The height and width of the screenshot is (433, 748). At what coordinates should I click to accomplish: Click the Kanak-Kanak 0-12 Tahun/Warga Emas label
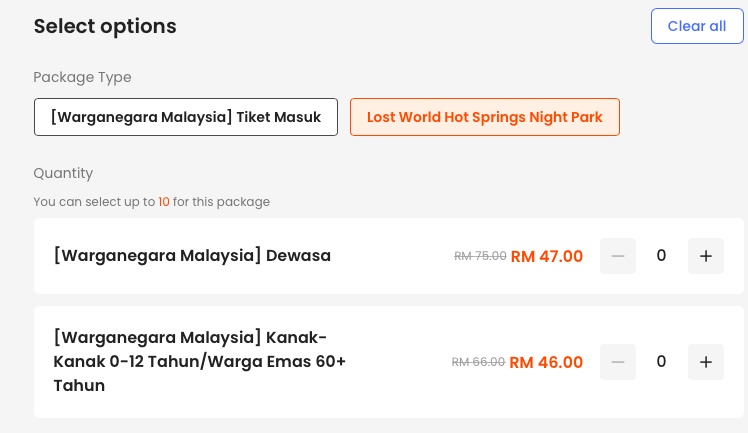pyautogui.click(x=199, y=361)
